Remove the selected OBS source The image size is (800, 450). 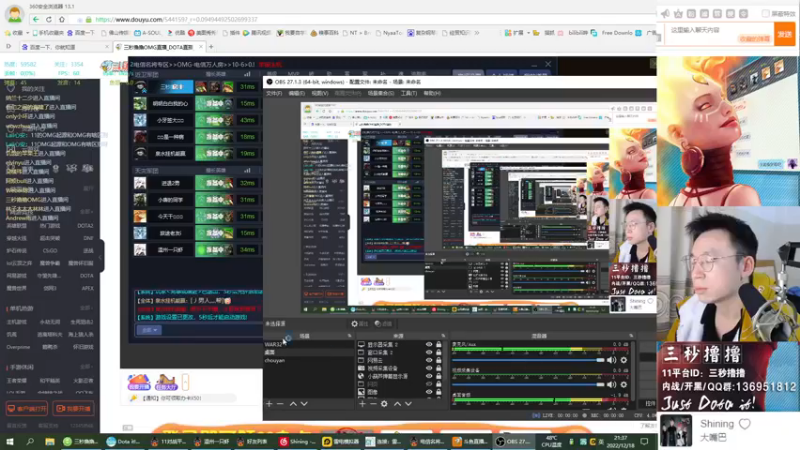[373, 404]
